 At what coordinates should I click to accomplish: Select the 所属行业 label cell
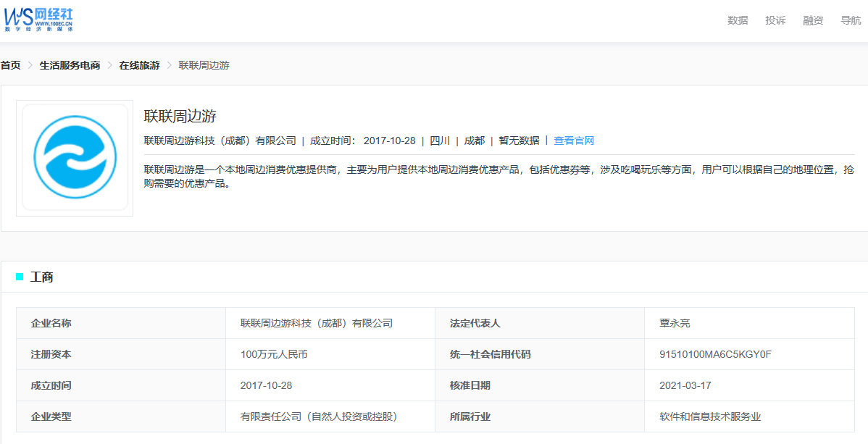click(540, 416)
